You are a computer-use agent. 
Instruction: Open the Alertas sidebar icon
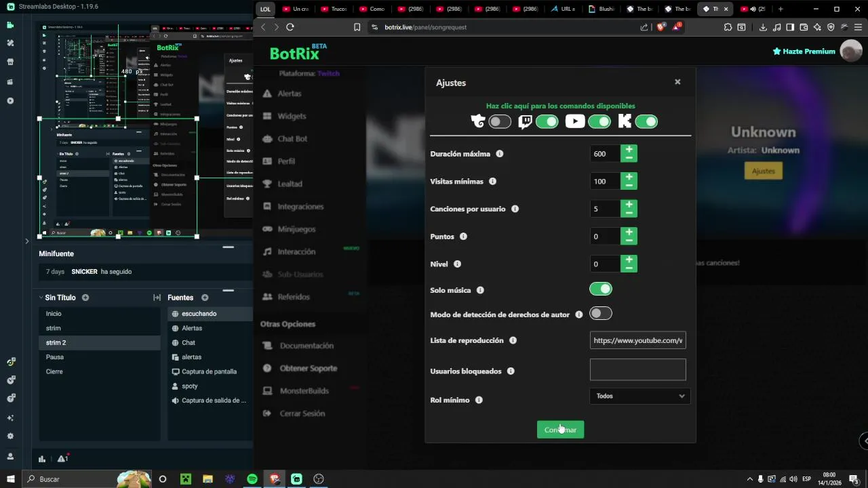pyautogui.click(x=267, y=94)
